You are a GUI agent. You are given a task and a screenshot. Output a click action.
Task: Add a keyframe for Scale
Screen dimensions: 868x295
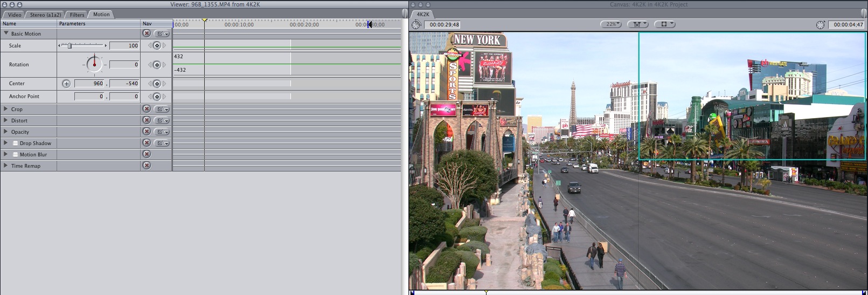[157, 46]
